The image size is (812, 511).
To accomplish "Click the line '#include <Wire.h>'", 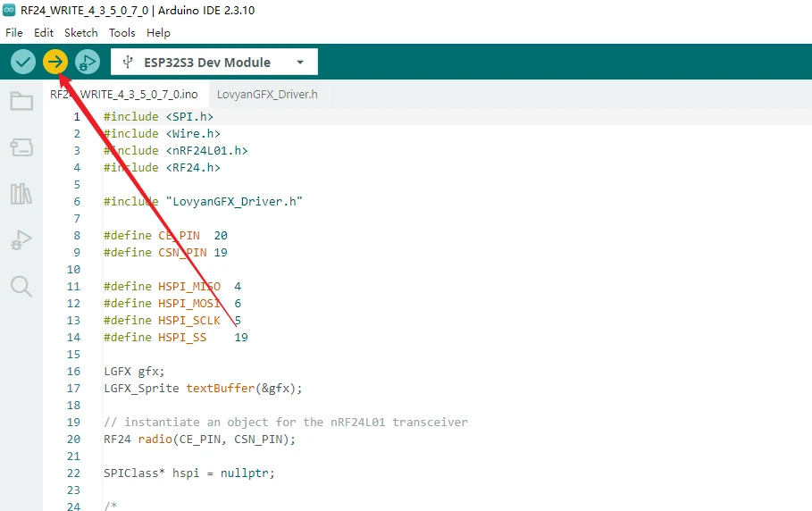I will coord(162,134).
